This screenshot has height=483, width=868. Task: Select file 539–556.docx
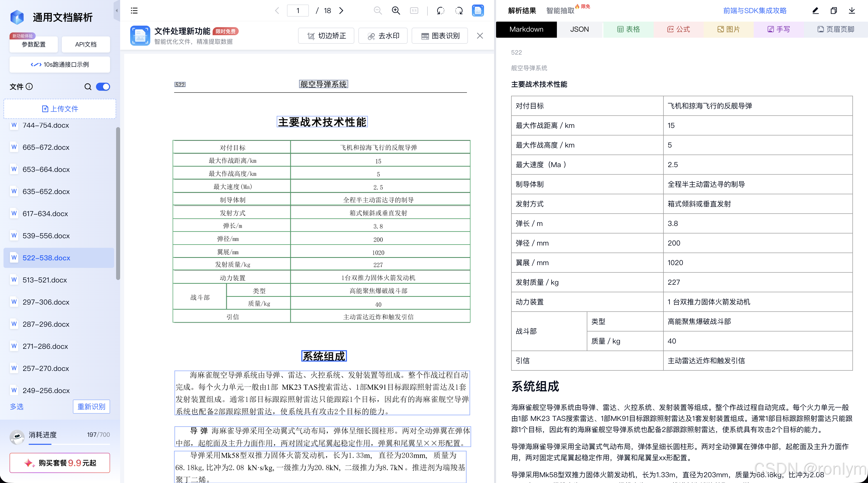59,236
